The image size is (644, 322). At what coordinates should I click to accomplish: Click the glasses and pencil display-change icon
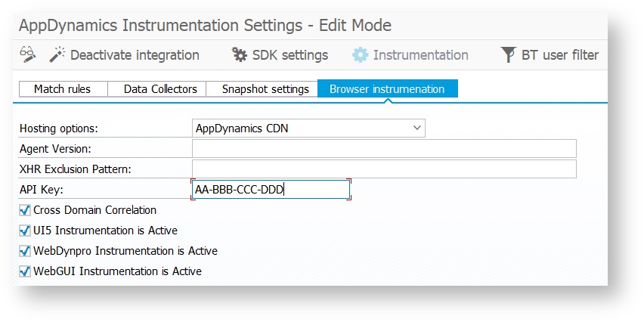[28, 54]
